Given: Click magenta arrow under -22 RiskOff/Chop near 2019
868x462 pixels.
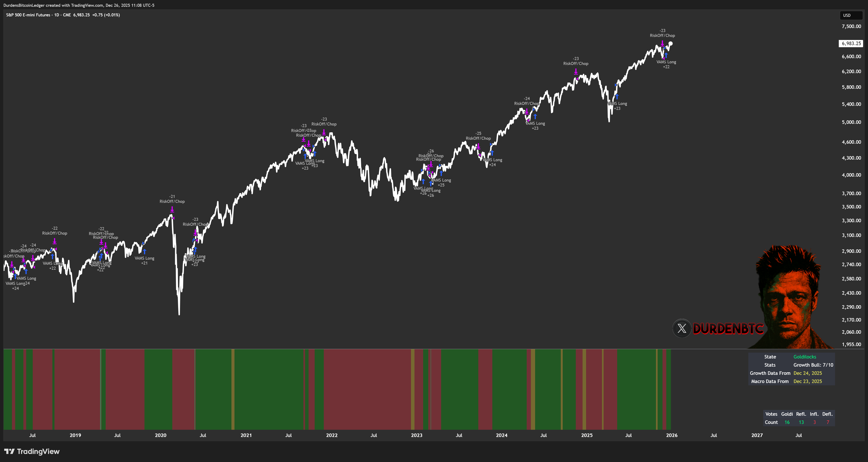Looking at the screenshot, I should point(55,241).
